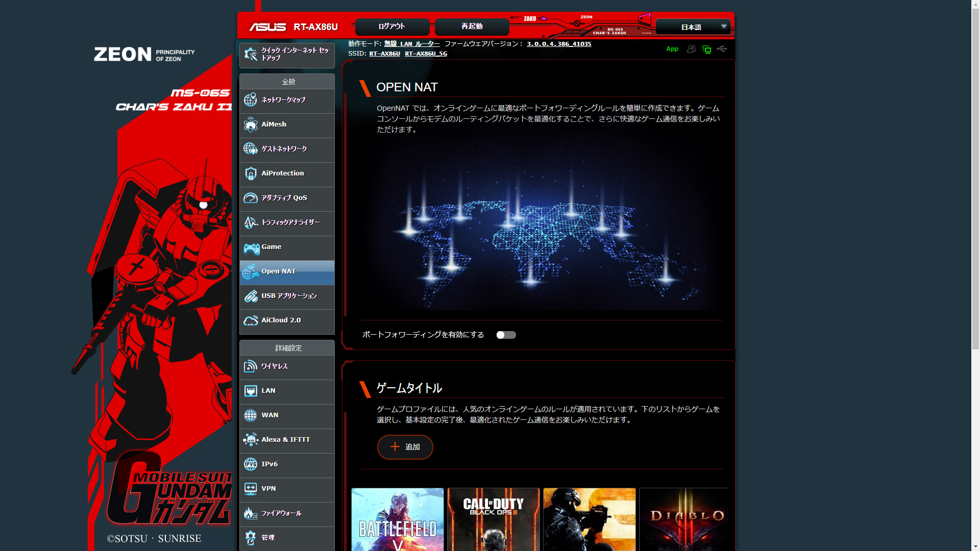Click the network monitor status icon

(707, 49)
